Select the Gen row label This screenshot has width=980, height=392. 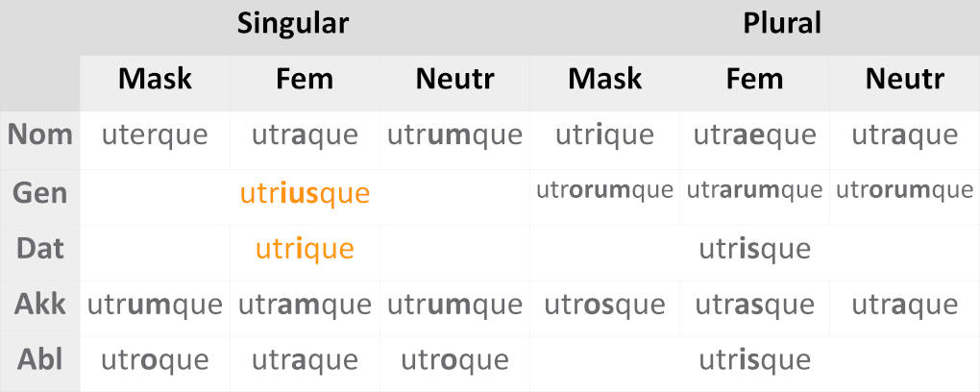pos(40,192)
